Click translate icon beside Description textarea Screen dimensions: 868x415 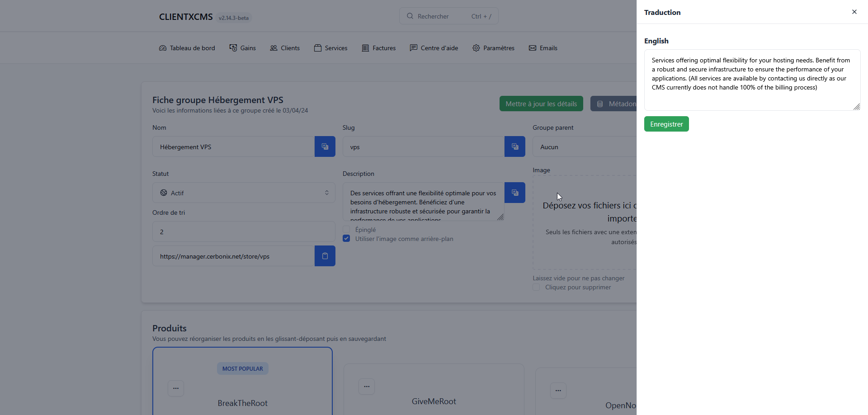[x=514, y=193]
